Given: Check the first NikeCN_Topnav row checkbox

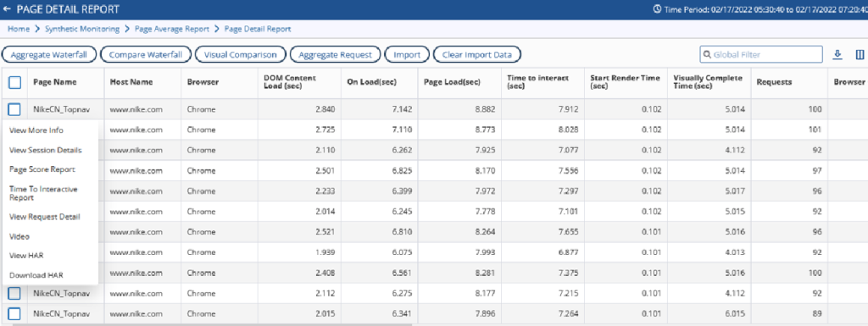Looking at the screenshot, I should tap(14, 109).
